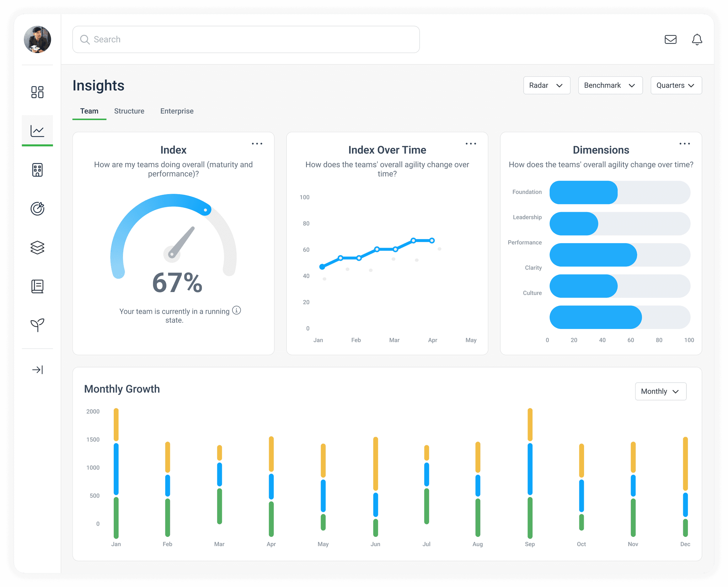Screen dimensions: 728x587
Task: Open the building organization sidebar icon
Action: (37, 170)
